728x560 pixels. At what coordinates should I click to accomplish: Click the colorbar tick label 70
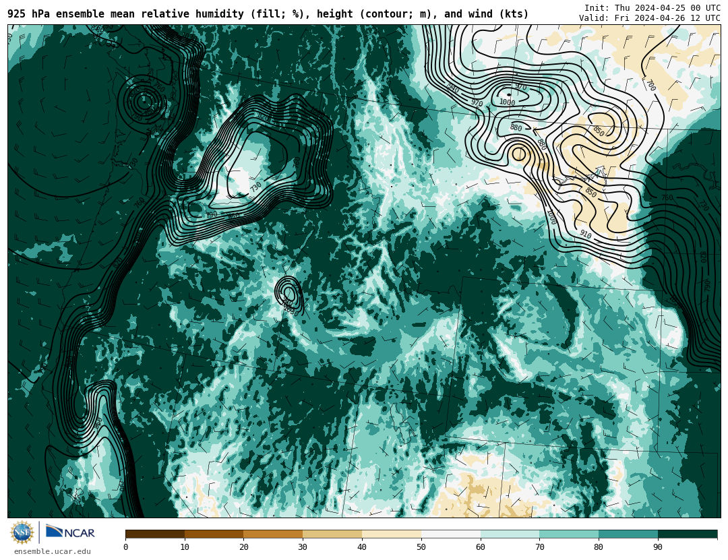pyautogui.click(x=539, y=547)
